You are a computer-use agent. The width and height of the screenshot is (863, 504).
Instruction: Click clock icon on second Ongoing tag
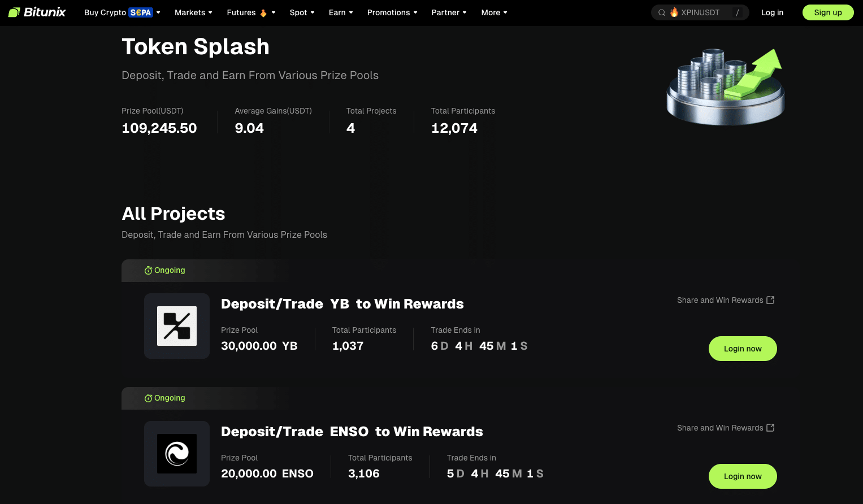[148, 398]
